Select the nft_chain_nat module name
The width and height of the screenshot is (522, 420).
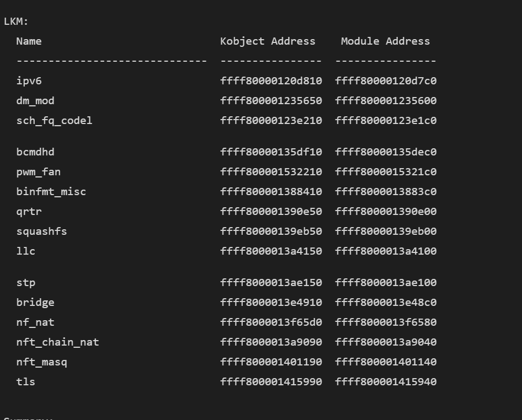click(57, 342)
